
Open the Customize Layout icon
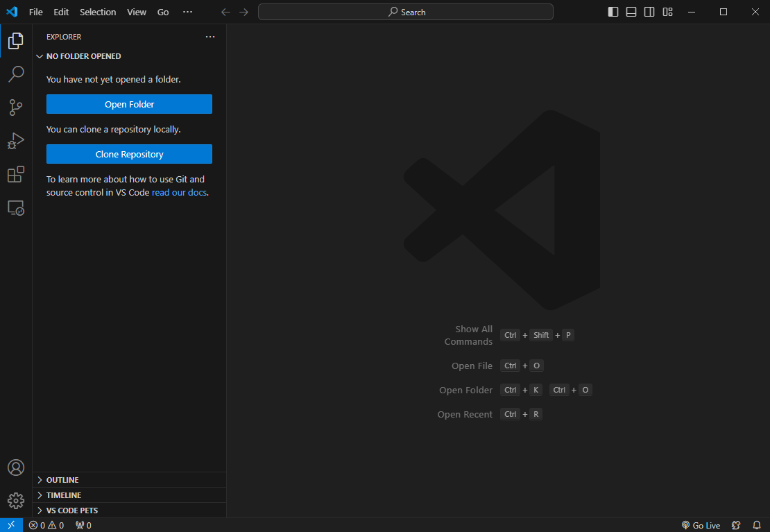(x=667, y=12)
